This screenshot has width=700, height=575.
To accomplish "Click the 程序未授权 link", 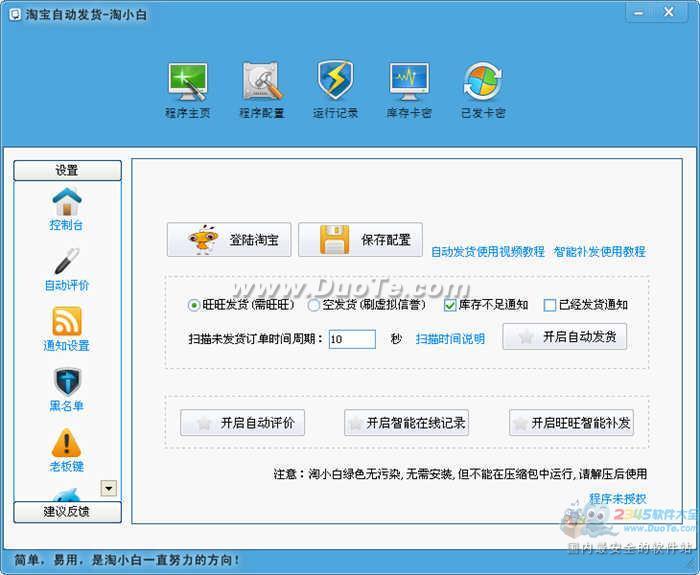I will 618,499.
